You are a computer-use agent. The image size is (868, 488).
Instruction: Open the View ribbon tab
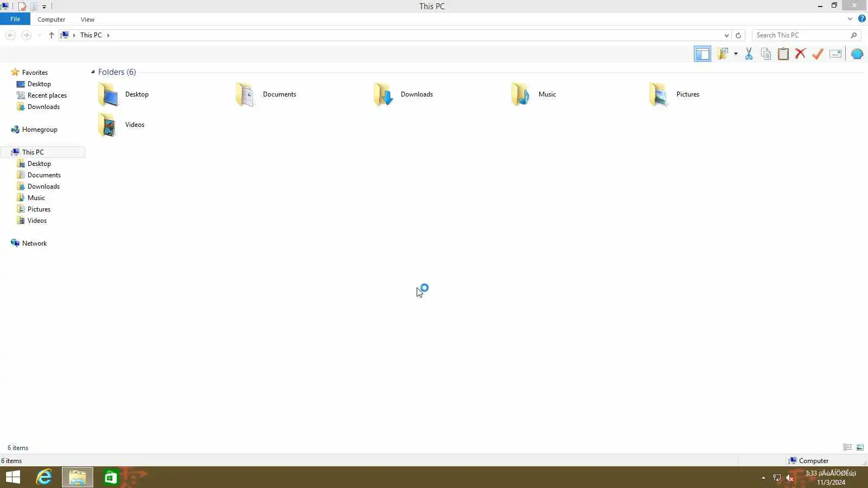(87, 20)
